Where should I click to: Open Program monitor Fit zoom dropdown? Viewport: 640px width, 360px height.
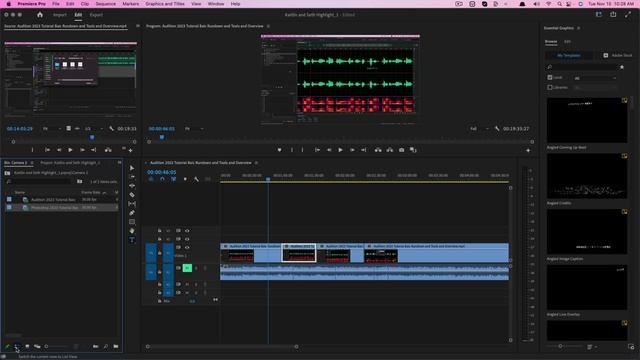[x=193, y=129]
